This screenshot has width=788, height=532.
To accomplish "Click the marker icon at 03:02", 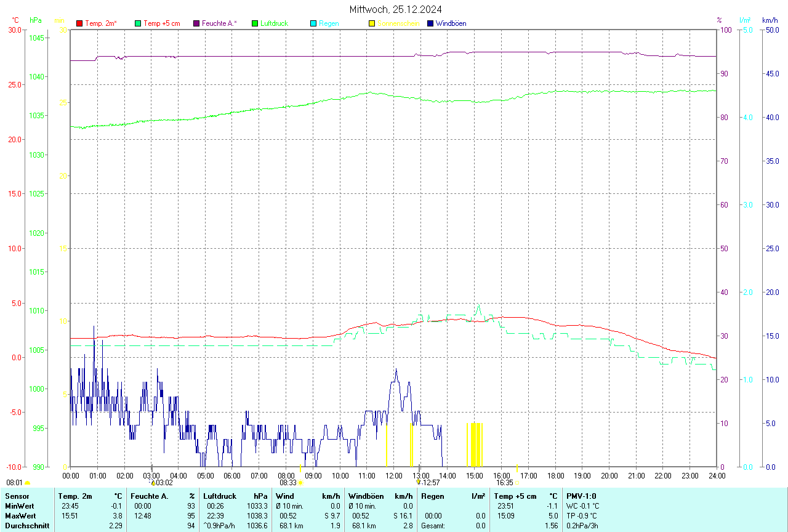I will pyautogui.click(x=153, y=483).
